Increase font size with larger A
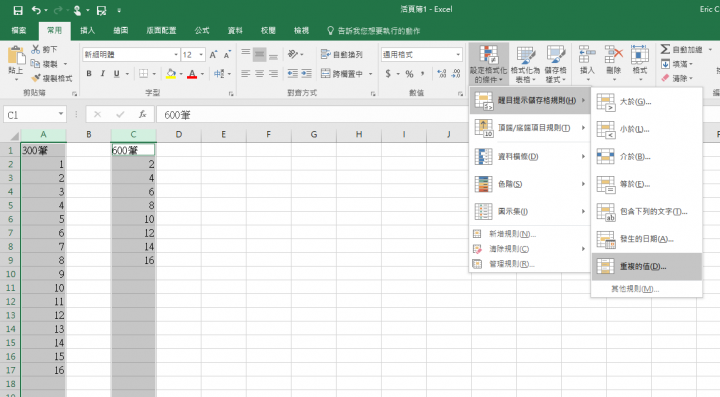This screenshot has height=397, width=720. point(213,55)
